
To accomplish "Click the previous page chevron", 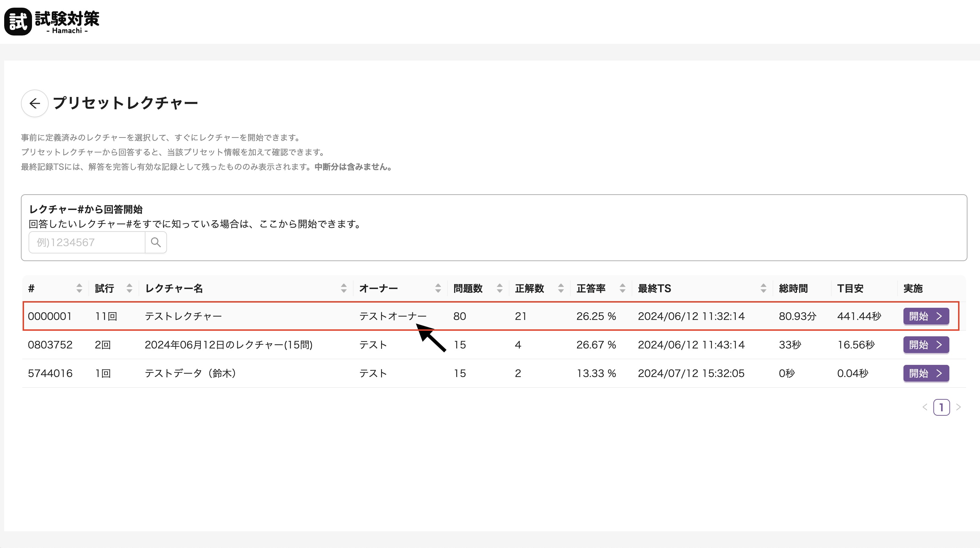I will tap(925, 408).
